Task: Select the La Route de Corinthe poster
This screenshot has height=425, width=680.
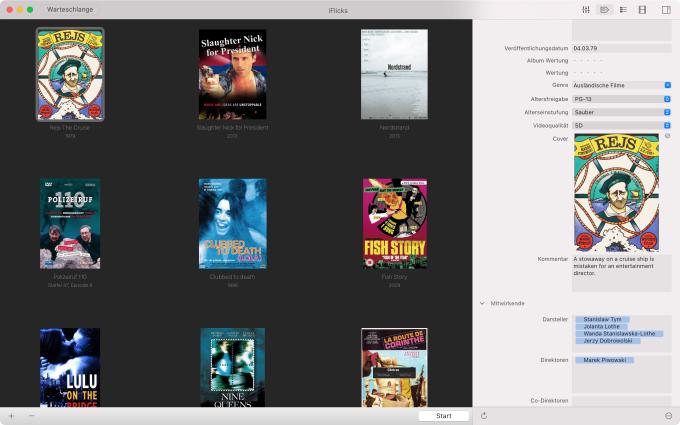Action: point(394,367)
